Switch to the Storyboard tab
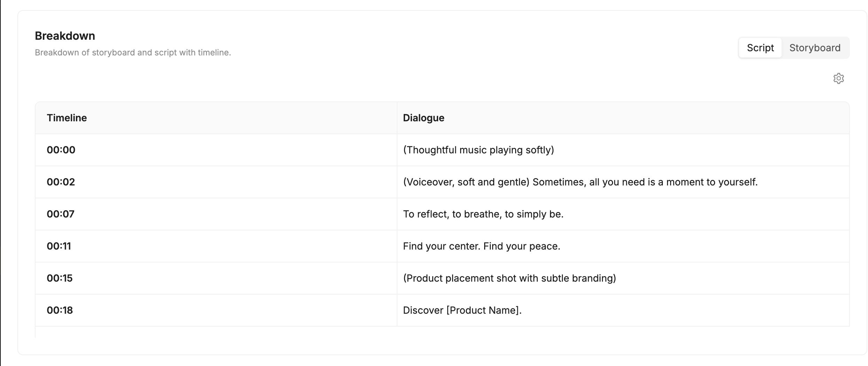 click(815, 48)
